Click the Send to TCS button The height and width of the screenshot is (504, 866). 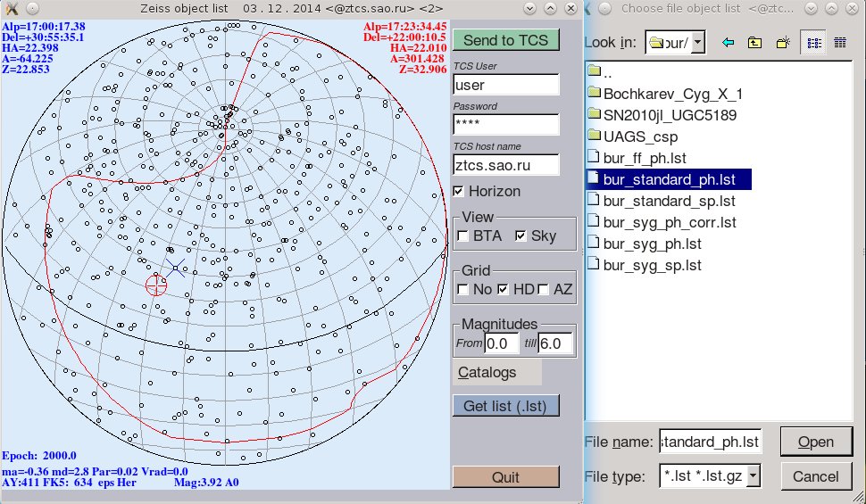point(506,40)
